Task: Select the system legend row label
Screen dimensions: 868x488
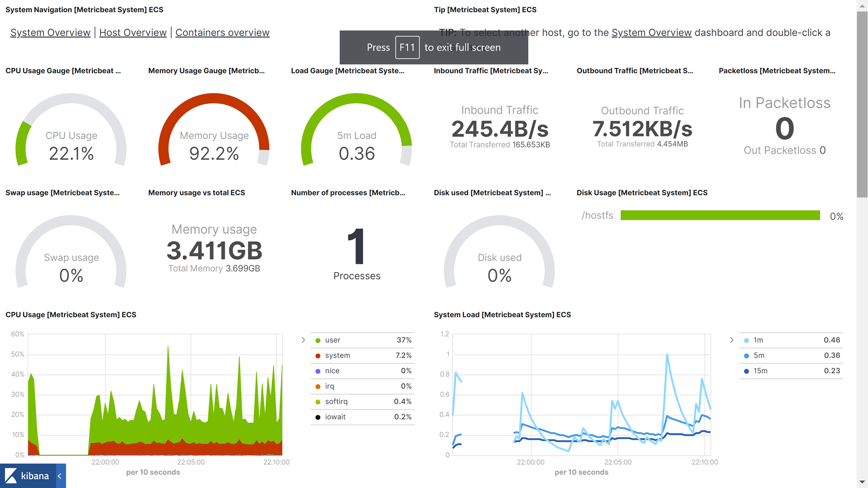Action: 337,355
